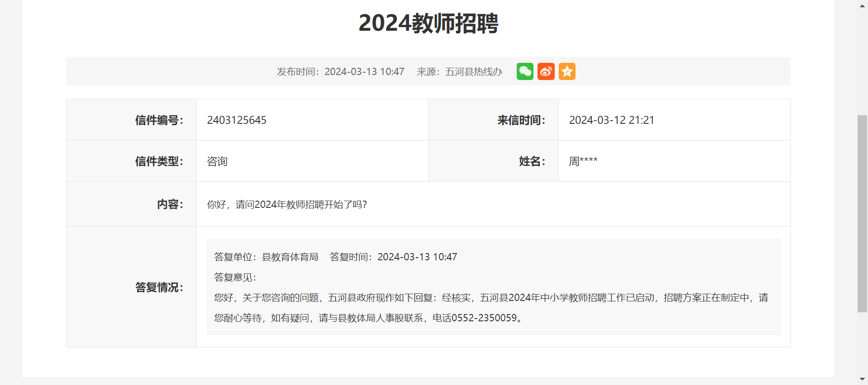Click the publish time 2024-03-13 10:47 in header
868x385 pixels.
tap(364, 72)
